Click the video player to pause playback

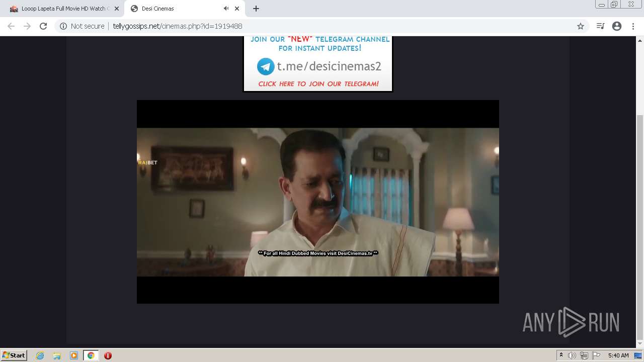(318, 202)
